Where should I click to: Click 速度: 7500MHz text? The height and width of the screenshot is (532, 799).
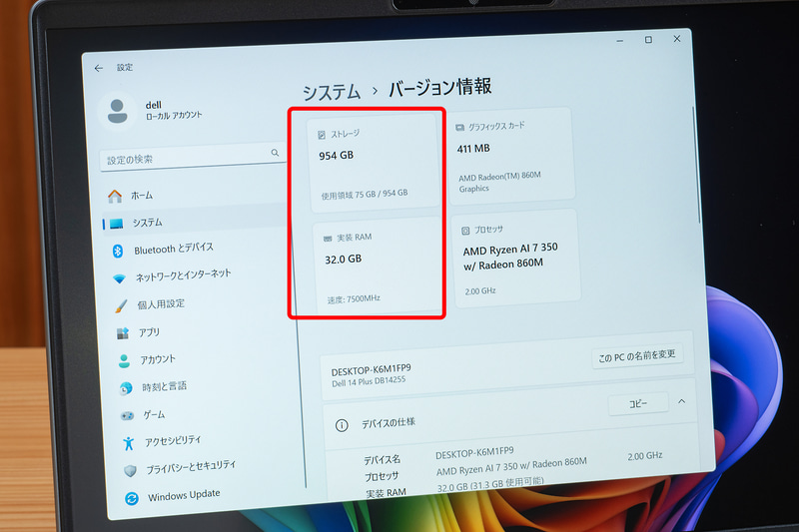click(354, 298)
